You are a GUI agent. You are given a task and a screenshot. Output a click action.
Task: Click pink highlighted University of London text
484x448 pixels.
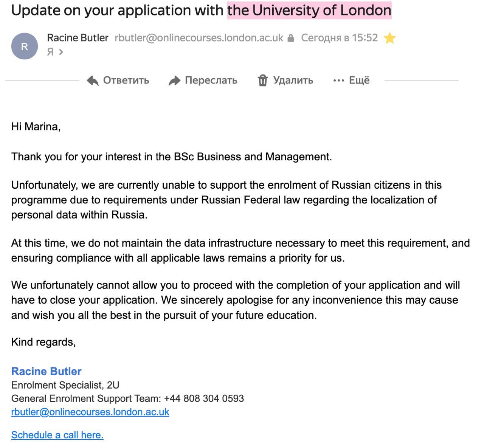[x=309, y=10]
